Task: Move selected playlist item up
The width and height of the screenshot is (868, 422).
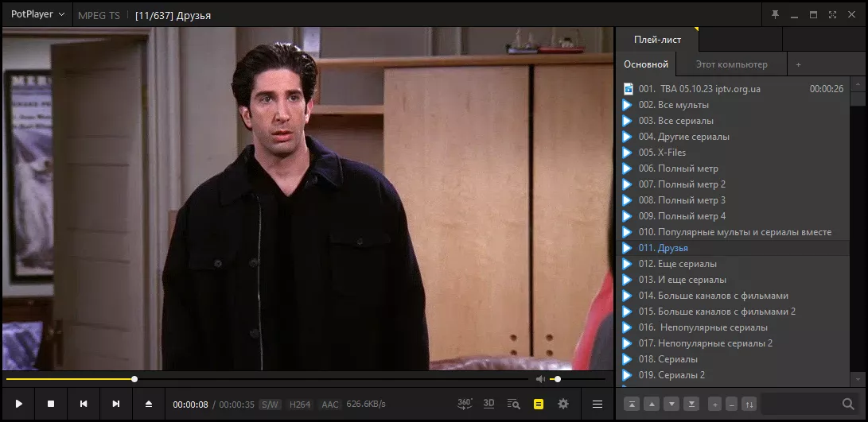Action: 652,405
